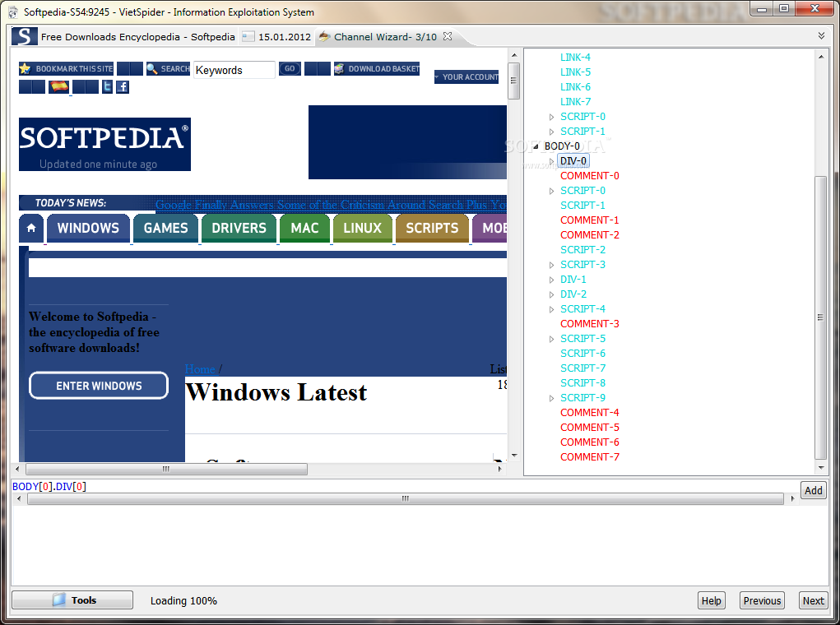
Task: Click the 15.01.2012 tab icon
Action: click(x=248, y=36)
